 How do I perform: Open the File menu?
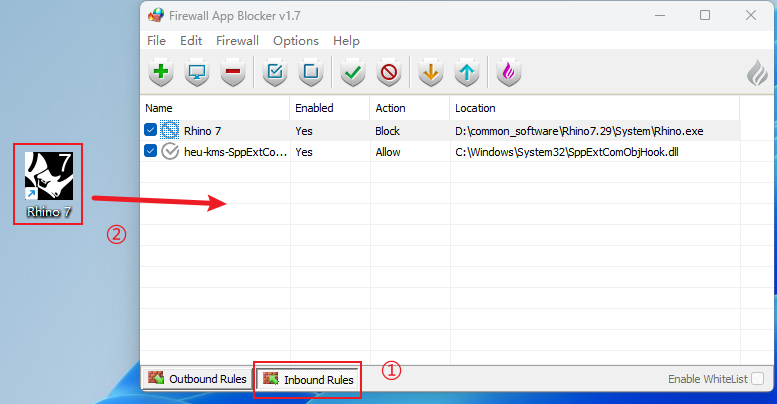point(157,41)
